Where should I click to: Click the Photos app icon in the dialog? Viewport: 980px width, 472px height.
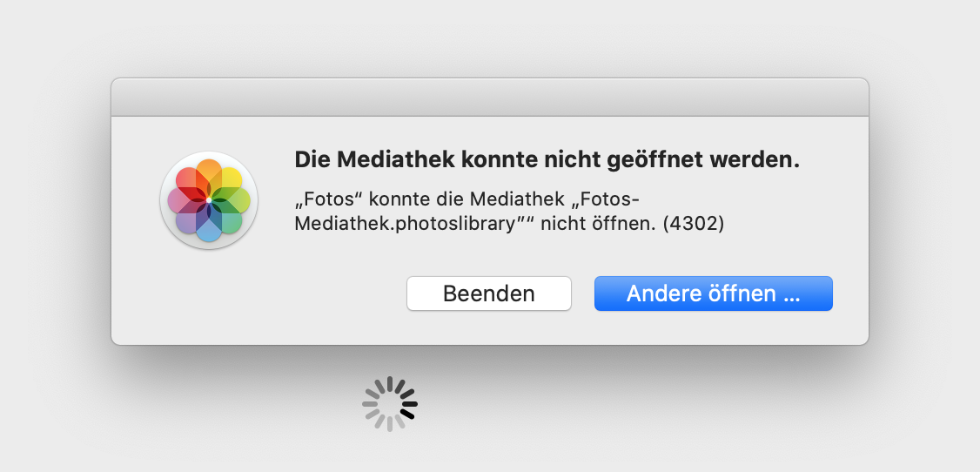pyautogui.click(x=209, y=200)
